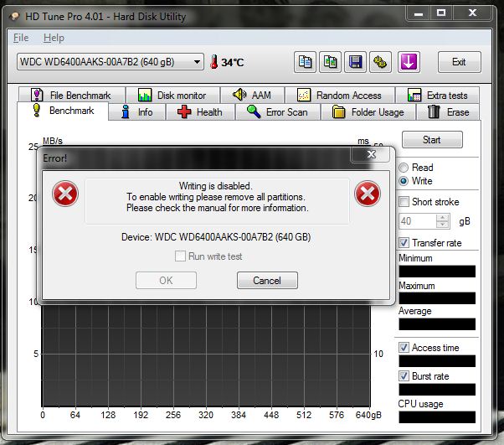The width and height of the screenshot is (504, 445).
Task: Maximize the HD Tune Pro window
Action: pyautogui.click(x=441, y=13)
